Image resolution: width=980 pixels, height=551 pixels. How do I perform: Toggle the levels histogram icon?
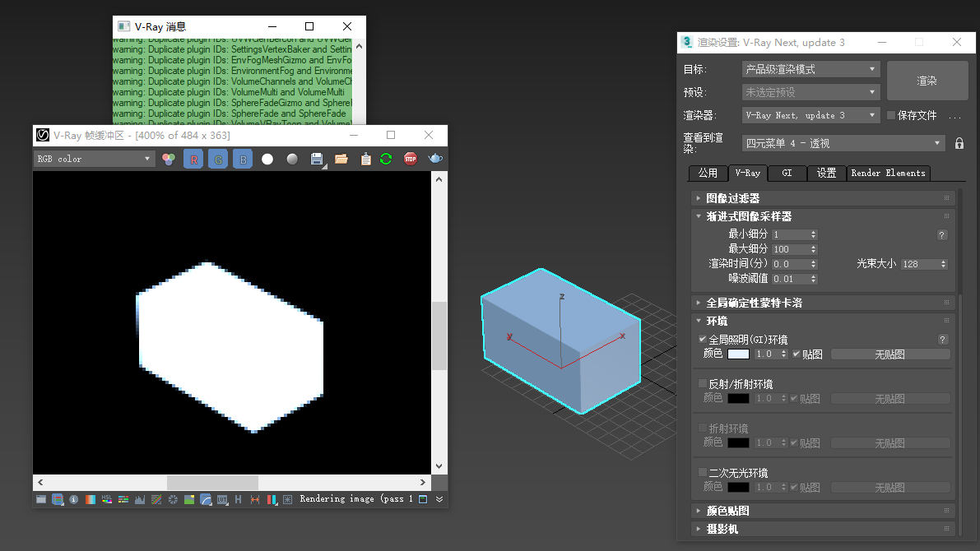(139, 499)
